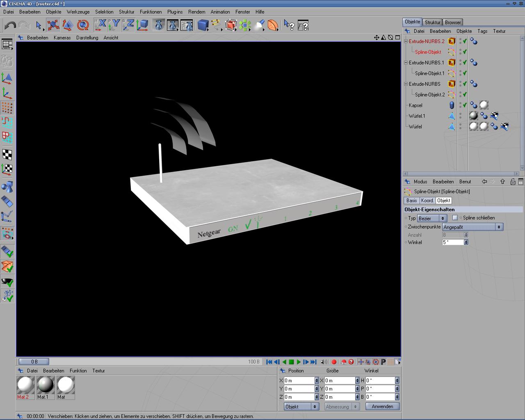Open the Rendern menu
This screenshot has width=525, height=420.
pos(197,12)
